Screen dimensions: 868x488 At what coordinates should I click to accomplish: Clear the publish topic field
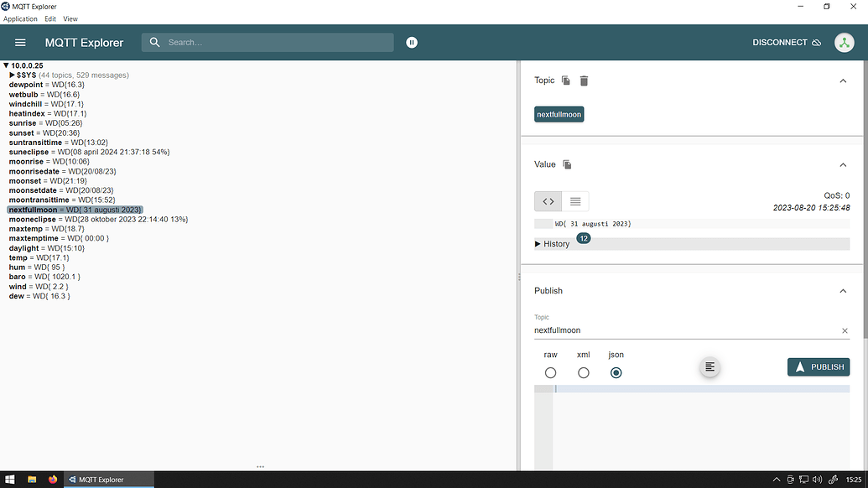845,331
